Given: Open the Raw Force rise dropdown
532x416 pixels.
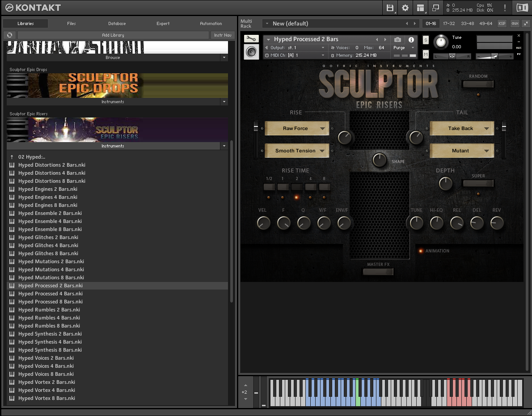Looking at the screenshot, I should pos(297,129).
